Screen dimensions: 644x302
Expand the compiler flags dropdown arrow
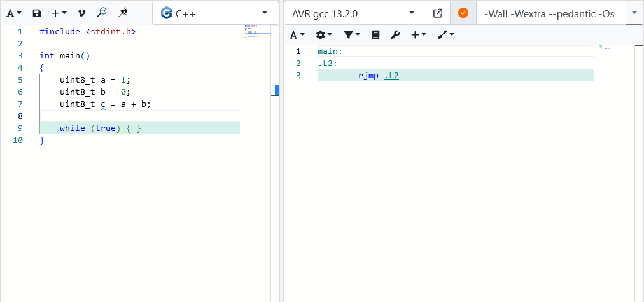pos(634,13)
